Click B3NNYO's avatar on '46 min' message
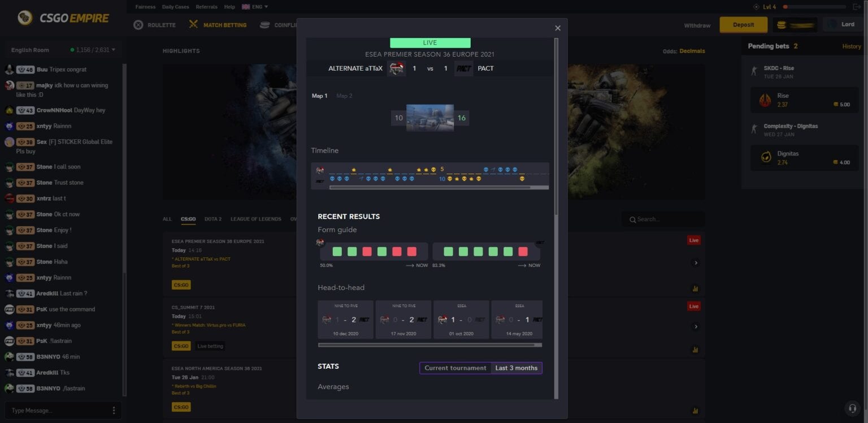The height and width of the screenshot is (423, 868). pyautogui.click(x=9, y=357)
